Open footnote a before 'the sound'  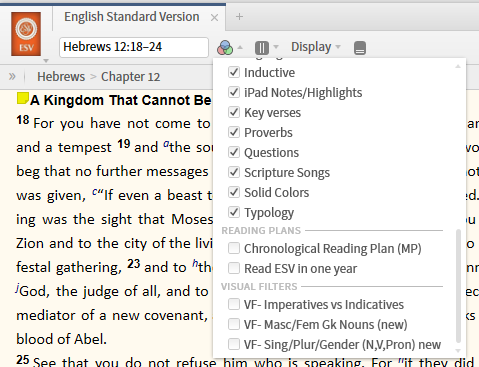coord(166,143)
